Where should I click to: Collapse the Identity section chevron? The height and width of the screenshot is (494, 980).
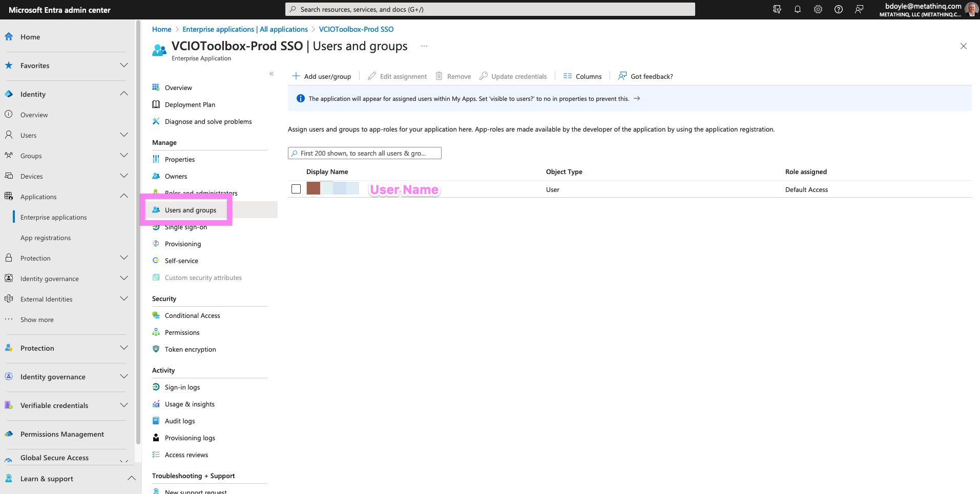tap(123, 94)
